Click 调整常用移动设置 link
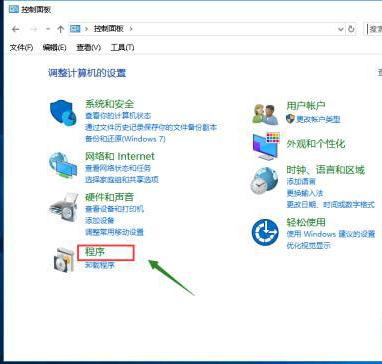 pyautogui.click(x=114, y=232)
